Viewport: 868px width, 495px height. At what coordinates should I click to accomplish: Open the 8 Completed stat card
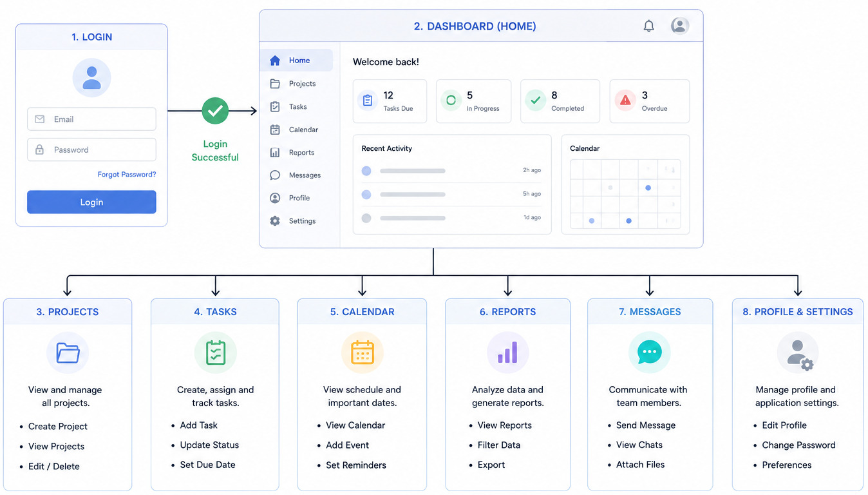click(x=560, y=101)
